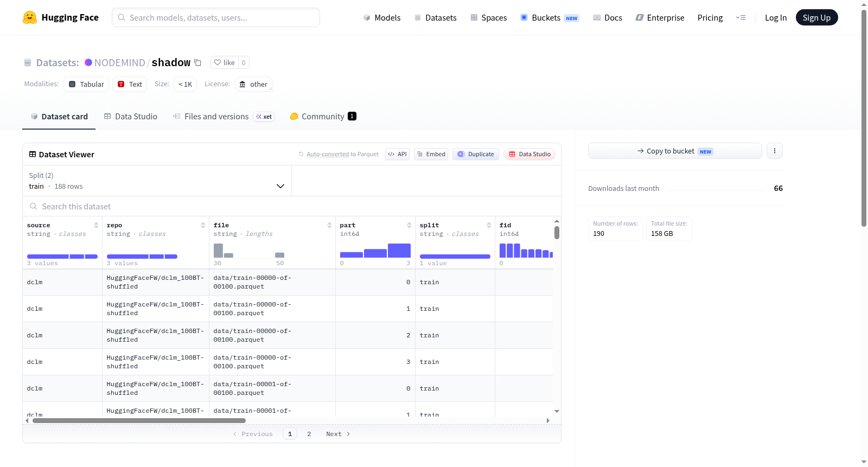This screenshot has height=467, width=868.
Task: Click the split column class distribution bar
Action: click(455, 257)
